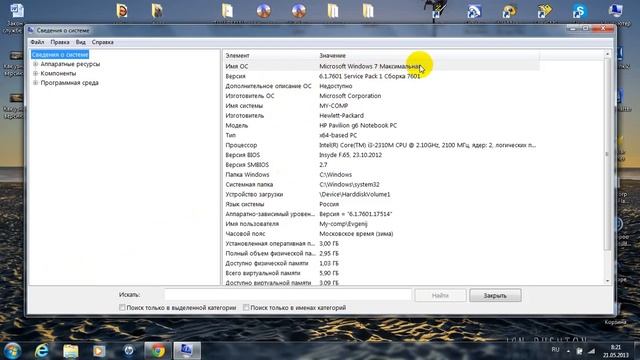Click the Элемент column header

[270, 55]
